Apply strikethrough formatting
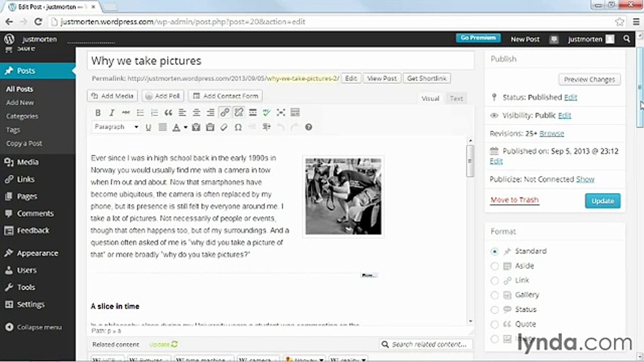This screenshot has width=644, height=362. click(126, 113)
